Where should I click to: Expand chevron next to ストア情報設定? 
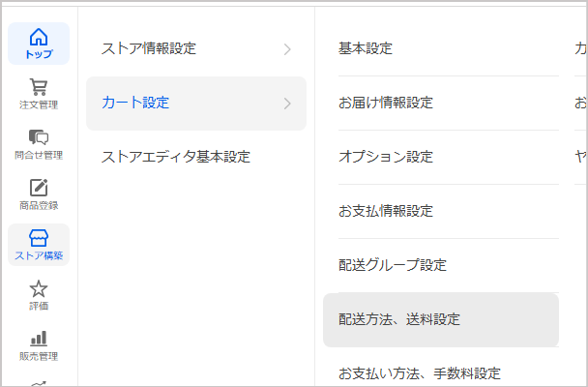[x=287, y=49]
